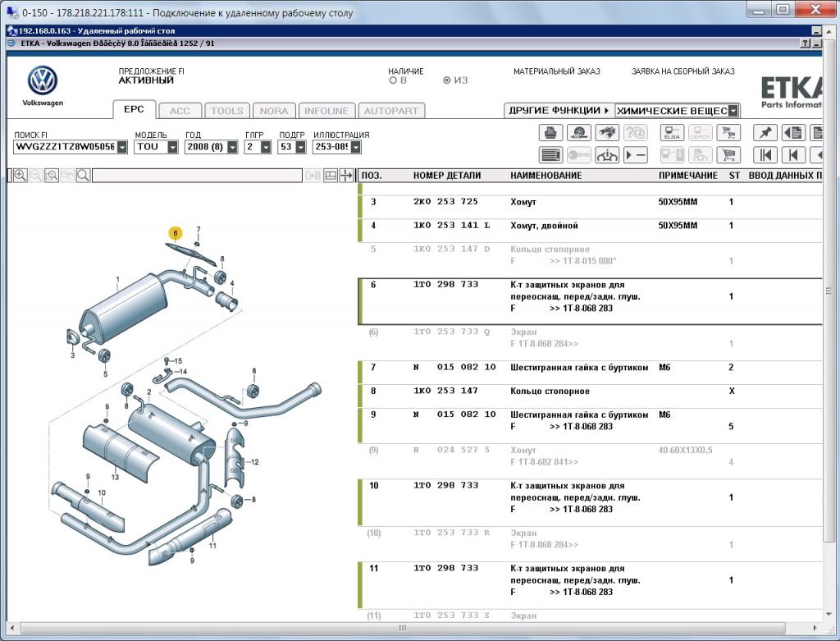Click the page-with-left-arrow icon

pyautogui.click(x=793, y=132)
